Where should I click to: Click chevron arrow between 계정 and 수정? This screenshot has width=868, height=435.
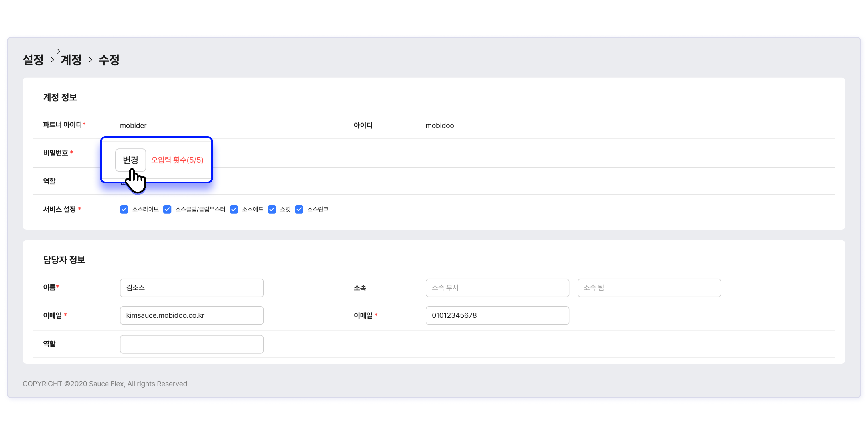[90, 60]
